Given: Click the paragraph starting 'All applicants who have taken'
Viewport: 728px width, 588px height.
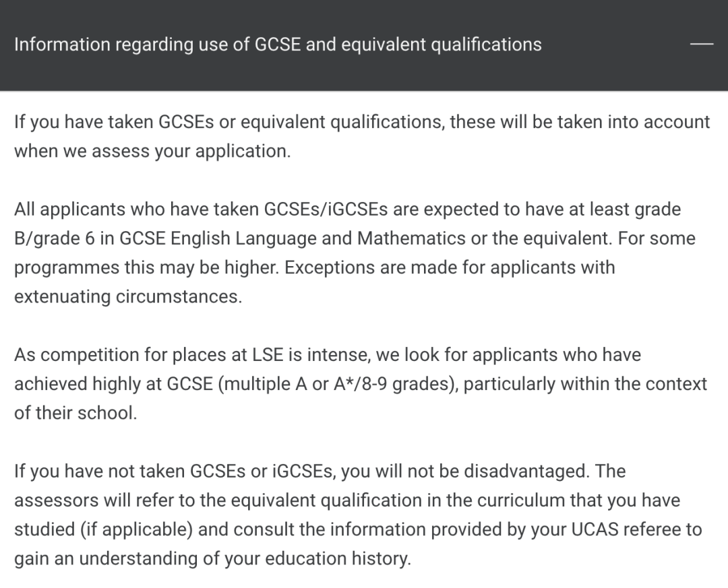Looking at the screenshot, I should click(355, 253).
